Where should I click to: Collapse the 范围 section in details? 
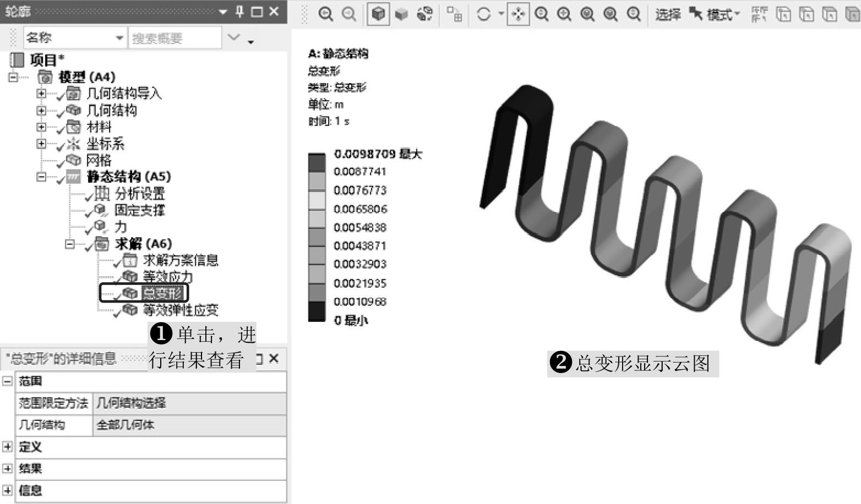[x=7, y=381]
